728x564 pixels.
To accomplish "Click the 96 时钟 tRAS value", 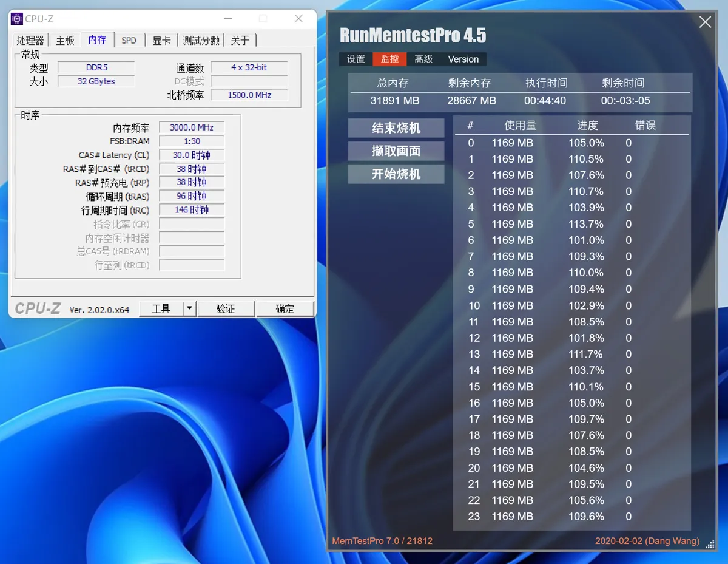I will (x=192, y=196).
